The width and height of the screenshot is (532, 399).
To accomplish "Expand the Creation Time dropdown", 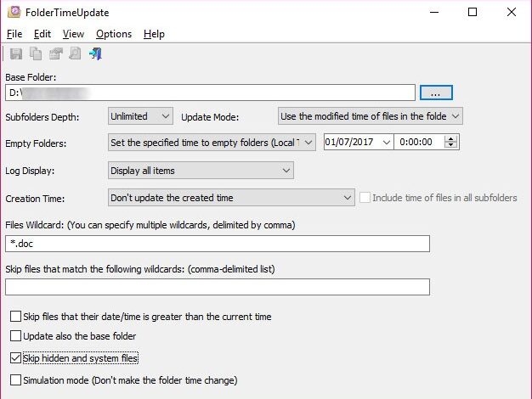I will click(231, 198).
